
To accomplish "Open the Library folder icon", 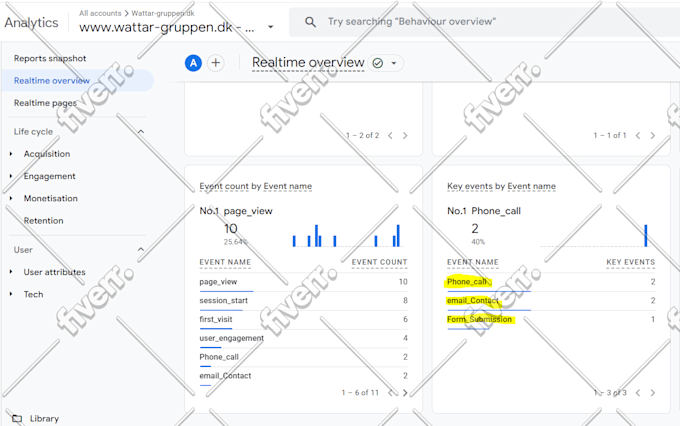I will (17, 418).
